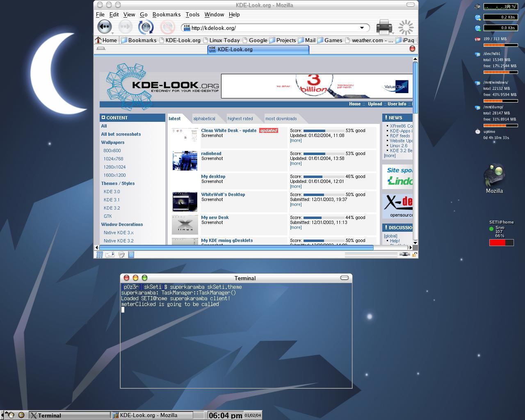Viewport: 525px width, 420px height.
Task: Click the SETI@home red progress bar
Action: pos(501,243)
